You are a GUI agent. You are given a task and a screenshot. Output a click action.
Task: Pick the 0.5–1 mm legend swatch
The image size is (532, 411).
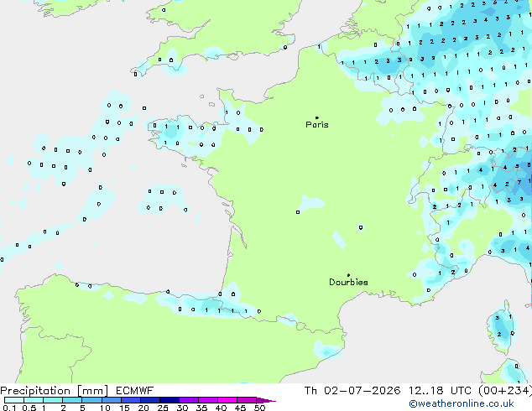point(34,400)
